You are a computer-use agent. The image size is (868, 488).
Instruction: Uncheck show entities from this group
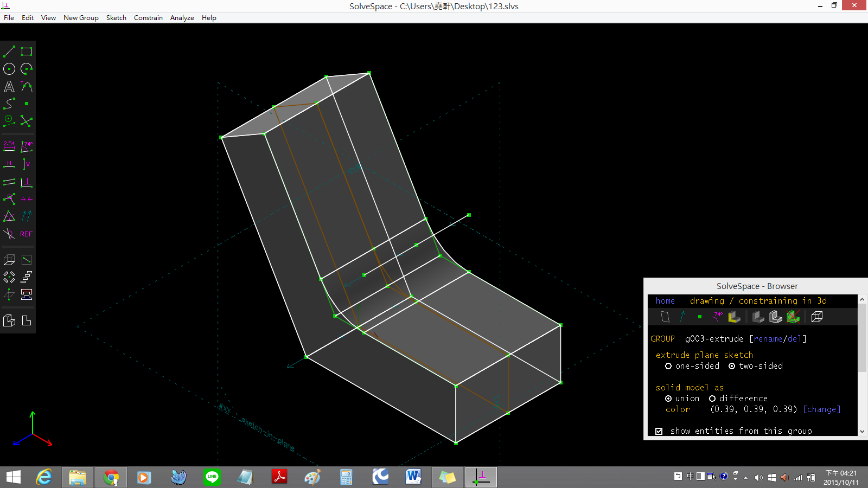pos(659,431)
